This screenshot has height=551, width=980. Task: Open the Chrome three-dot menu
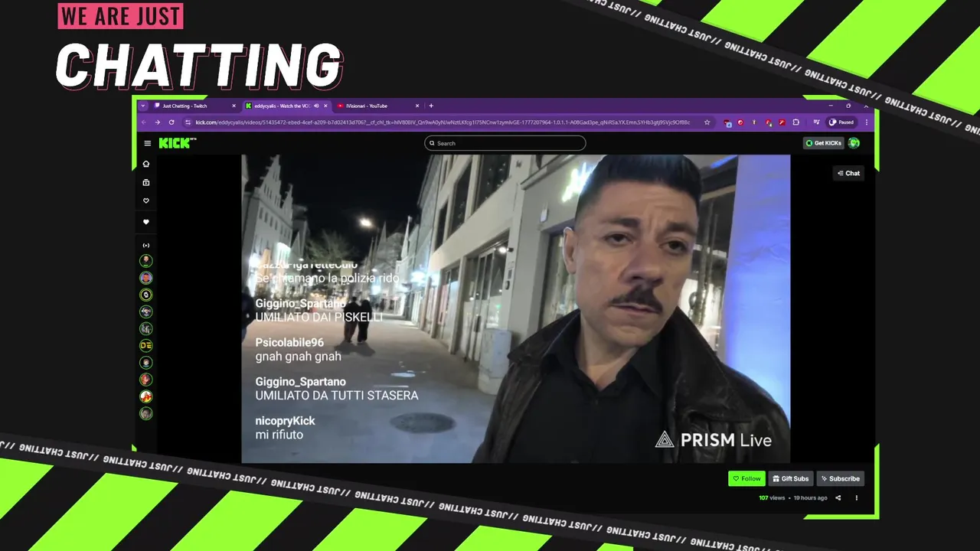coord(867,122)
